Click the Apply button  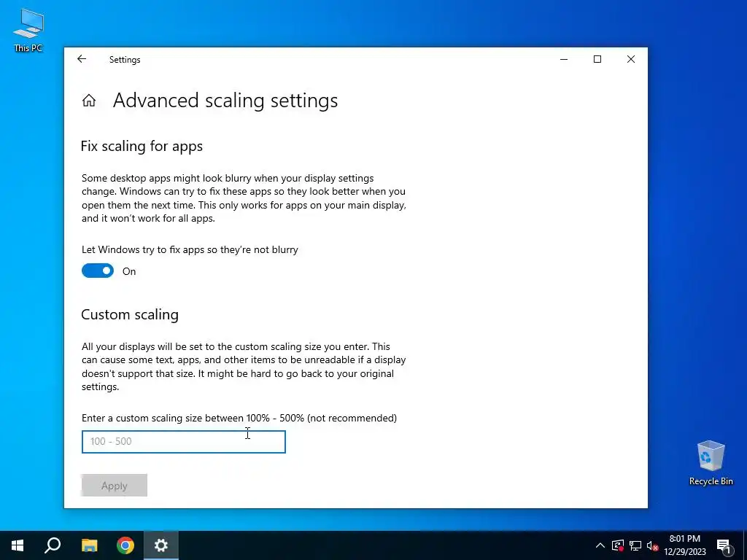pyautogui.click(x=115, y=485)
